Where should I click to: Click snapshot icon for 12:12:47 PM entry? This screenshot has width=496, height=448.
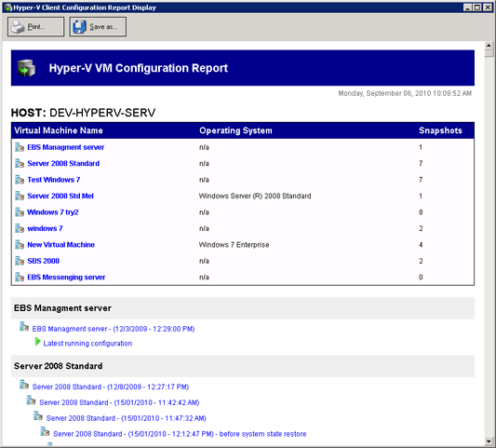coord(45,431)
